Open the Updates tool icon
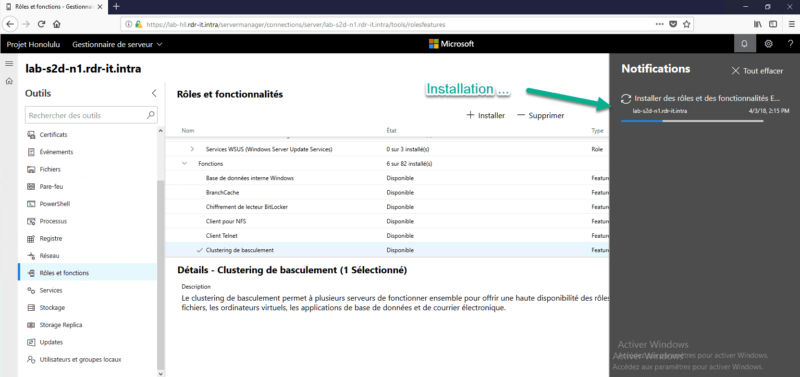800x377 pixels. pos(30,342)
